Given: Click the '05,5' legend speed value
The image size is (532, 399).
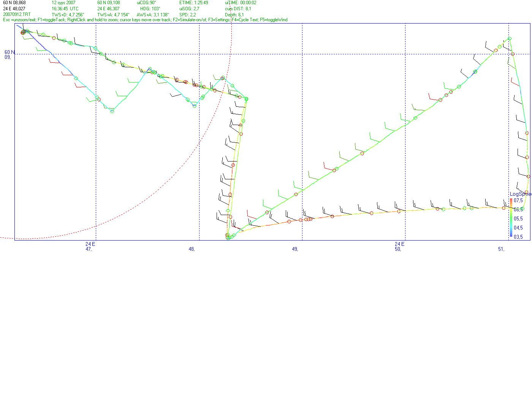Looking at the screenshot, I should pyautogui.click(x=518, y=218).
